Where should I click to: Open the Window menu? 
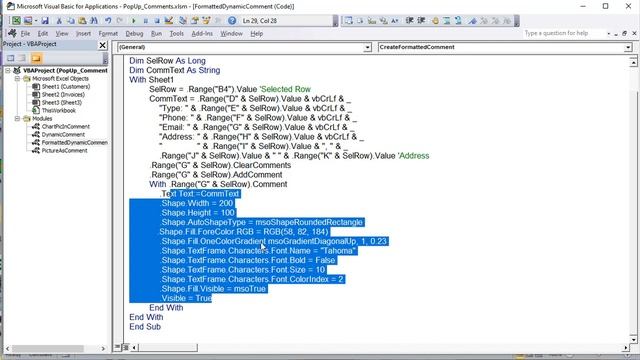pyautogui.click(x=231, y=33)
